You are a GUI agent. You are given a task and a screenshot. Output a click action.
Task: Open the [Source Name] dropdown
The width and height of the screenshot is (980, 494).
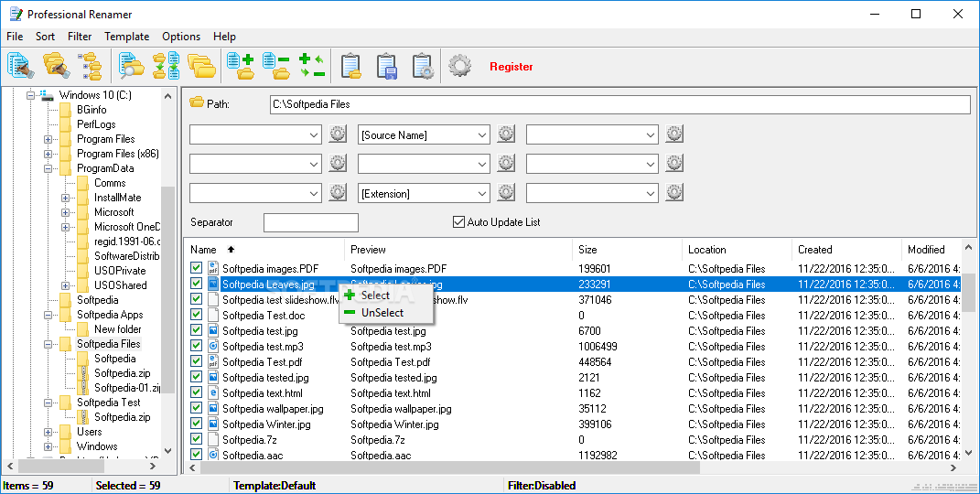[x=482, y=134]
